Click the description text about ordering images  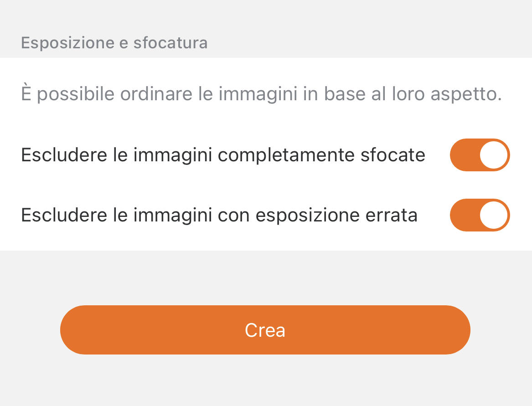pyautogui.click(x=261, y=94)
